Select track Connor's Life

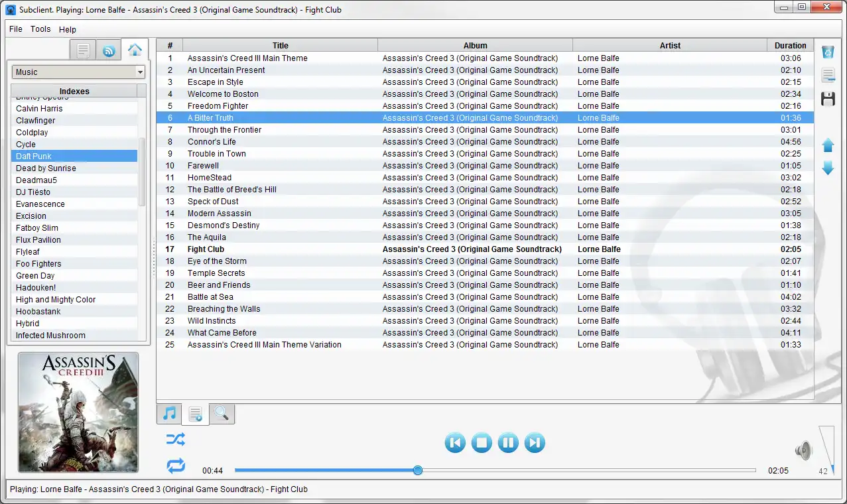point(485,142)
